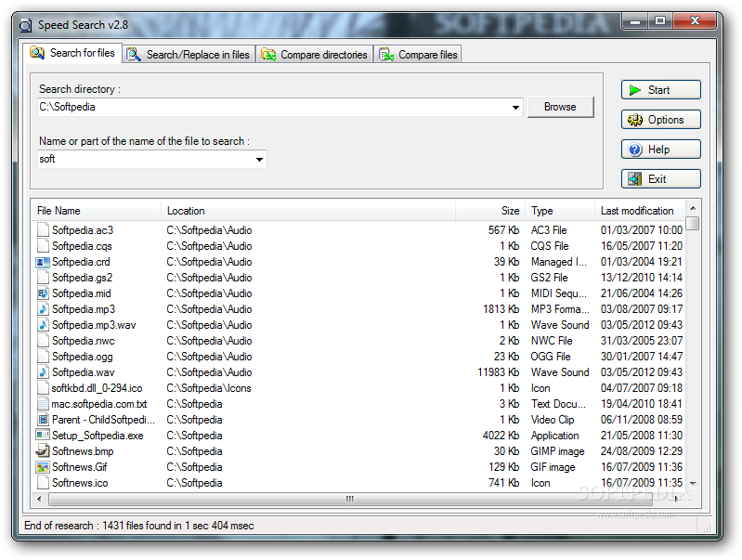Click the image icon of Softpedia.crd
The image size is (742, 560).
43,262
